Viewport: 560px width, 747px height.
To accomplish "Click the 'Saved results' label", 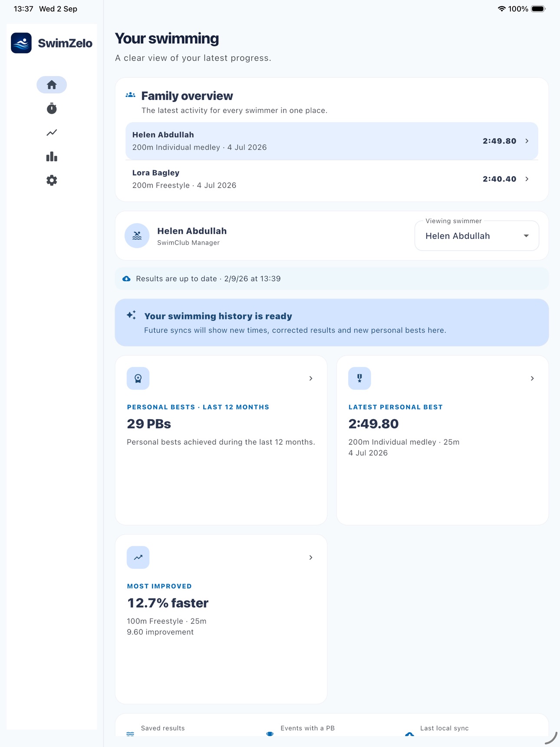I will click(163, 728).
